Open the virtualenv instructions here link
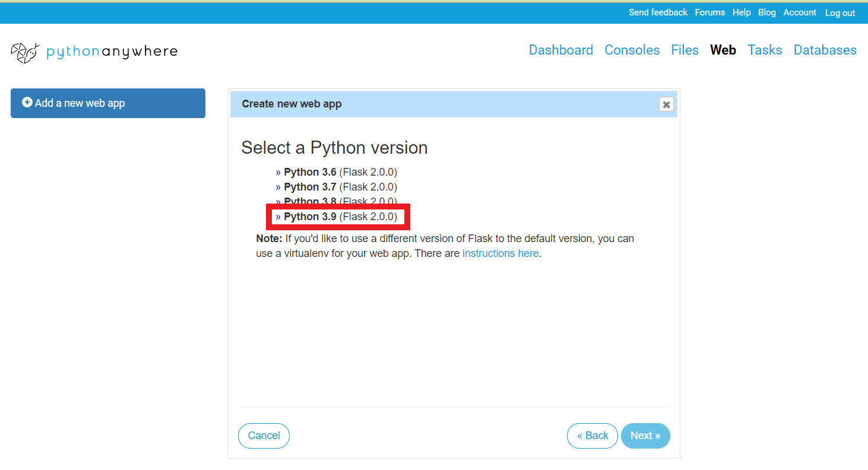This screenshot has height=470, width=868. [500, 253]
